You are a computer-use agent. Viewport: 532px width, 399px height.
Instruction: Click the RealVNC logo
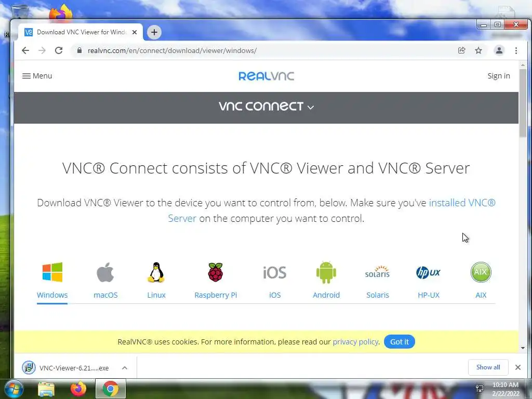point(267,76)
